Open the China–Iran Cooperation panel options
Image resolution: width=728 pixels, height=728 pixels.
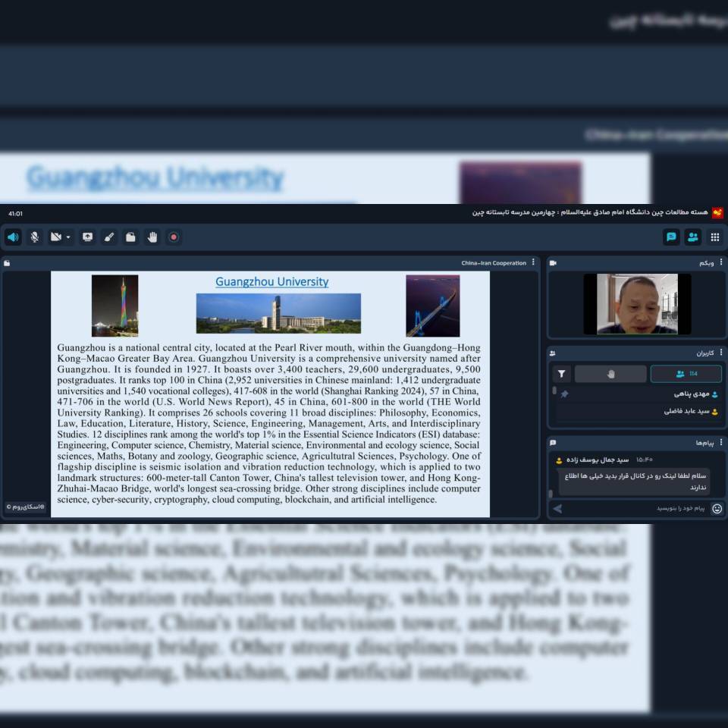533,262
